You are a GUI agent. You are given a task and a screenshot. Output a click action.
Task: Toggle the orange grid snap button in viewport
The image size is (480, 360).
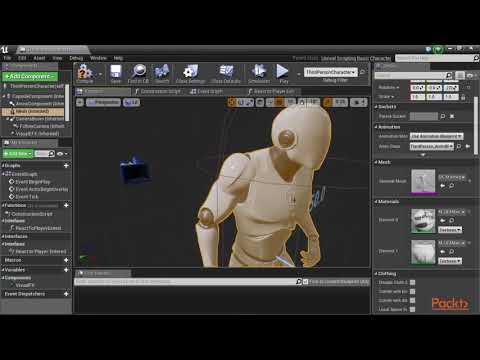click(280, 102)
